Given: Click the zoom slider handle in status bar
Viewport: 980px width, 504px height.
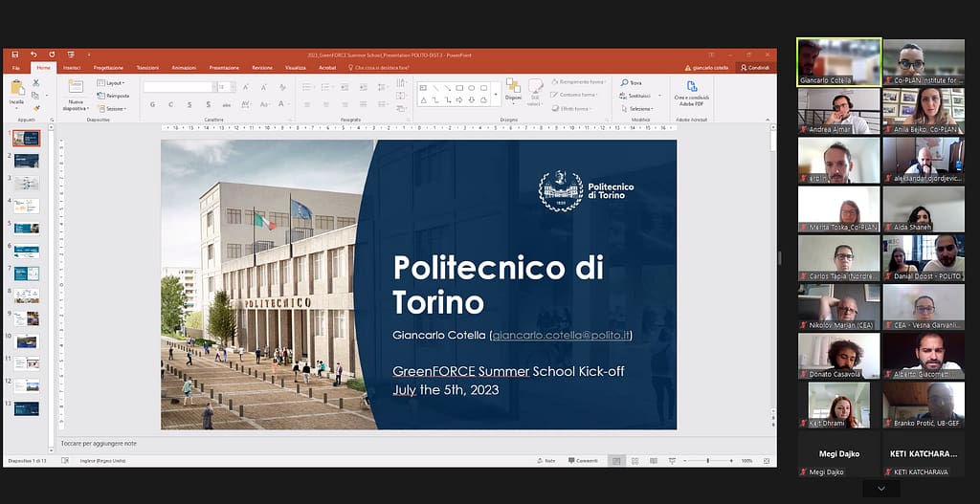Looking at the screenshot, I should [707, 461].
